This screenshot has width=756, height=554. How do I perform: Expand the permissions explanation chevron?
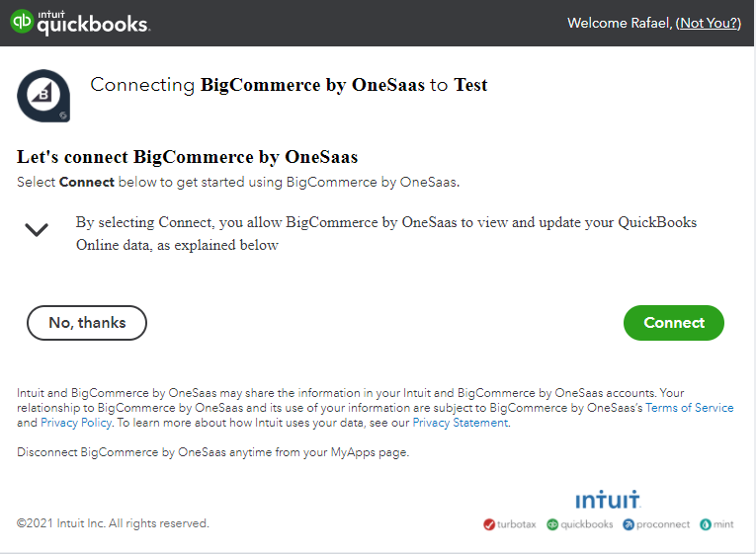37,230
